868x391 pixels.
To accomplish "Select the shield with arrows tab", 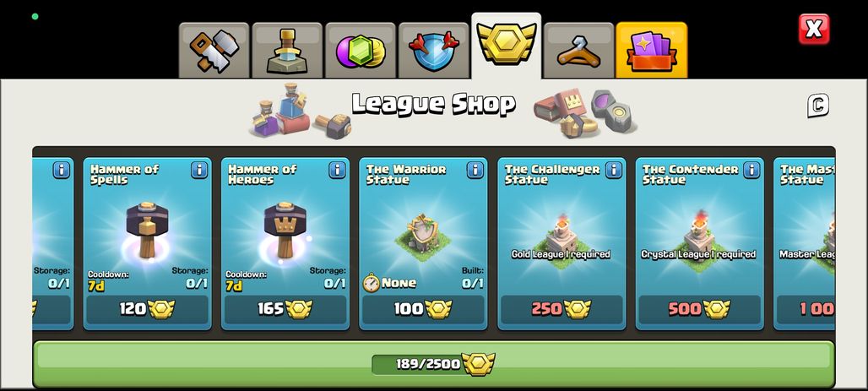I will coord(433,51).
